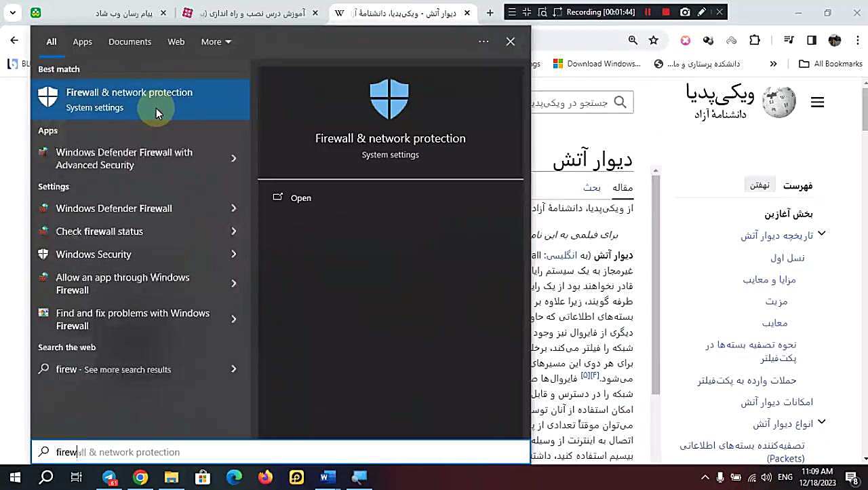868x490 pixels.
Task: Open Wikipedia hamburger menu
Action: coord(817,102)
